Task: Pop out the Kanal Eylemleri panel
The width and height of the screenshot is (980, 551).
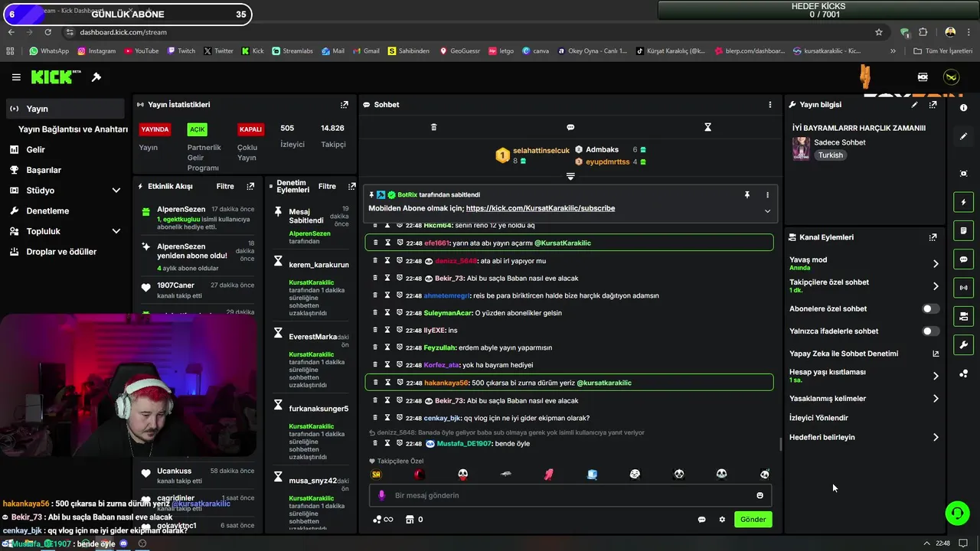Action: pos(933,237)
